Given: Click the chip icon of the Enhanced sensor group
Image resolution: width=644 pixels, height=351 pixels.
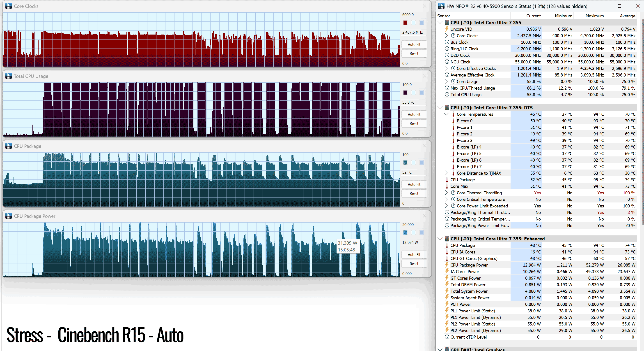Looking at the screenshot, I should coord(447,239).
